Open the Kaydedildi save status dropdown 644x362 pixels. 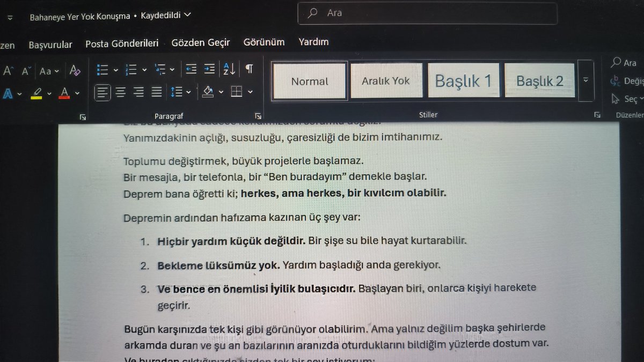click(165, 16)
